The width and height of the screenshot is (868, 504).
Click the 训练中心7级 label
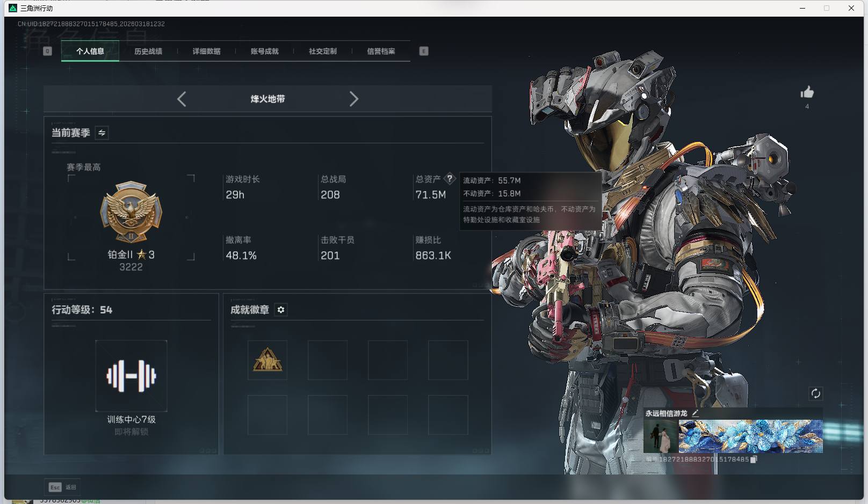(x=131, y=419)
